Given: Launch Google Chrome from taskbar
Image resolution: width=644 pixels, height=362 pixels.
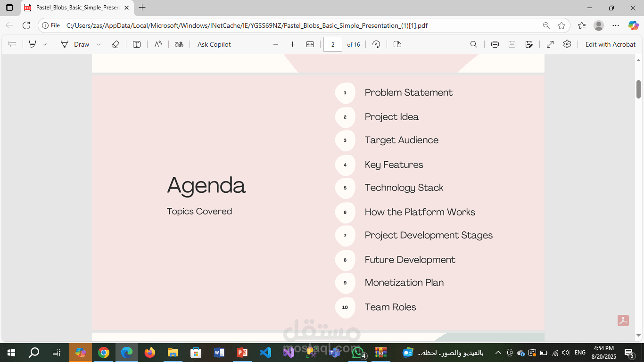Looking at the screenshot, I should (104, 353).
